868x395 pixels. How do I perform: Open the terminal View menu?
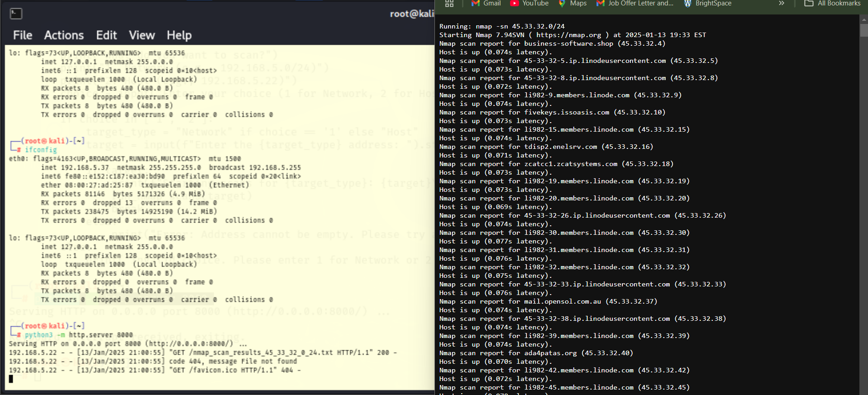coord(142,35)
